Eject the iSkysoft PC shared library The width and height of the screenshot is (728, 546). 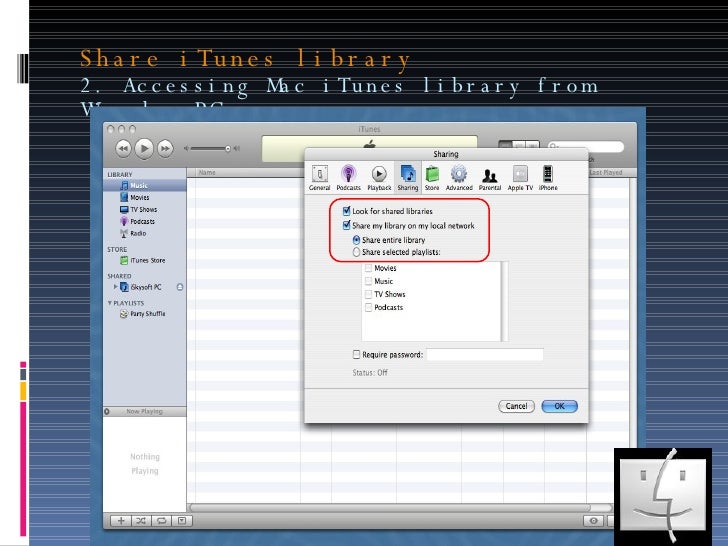click(x=180, y=287)
